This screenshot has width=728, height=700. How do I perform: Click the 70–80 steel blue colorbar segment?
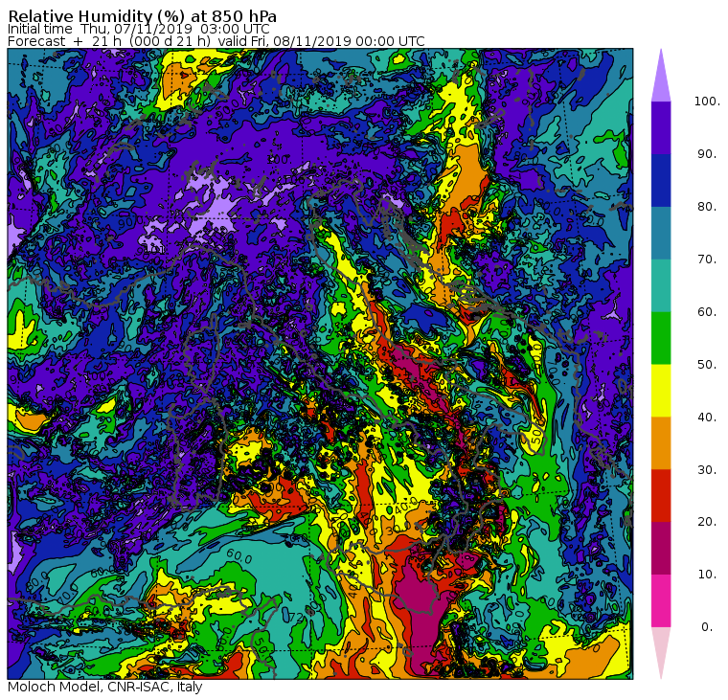point(661,233)
